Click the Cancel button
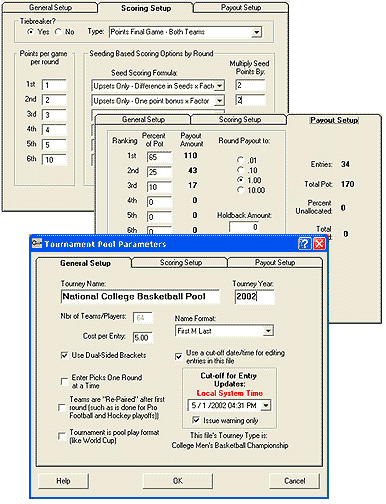 294,481
